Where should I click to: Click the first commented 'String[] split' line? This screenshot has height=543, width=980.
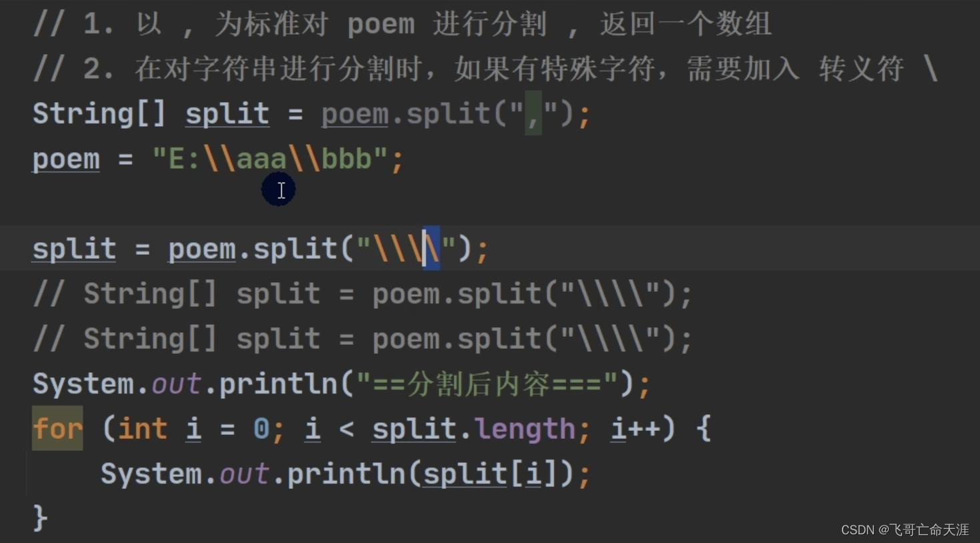(363, 294)
